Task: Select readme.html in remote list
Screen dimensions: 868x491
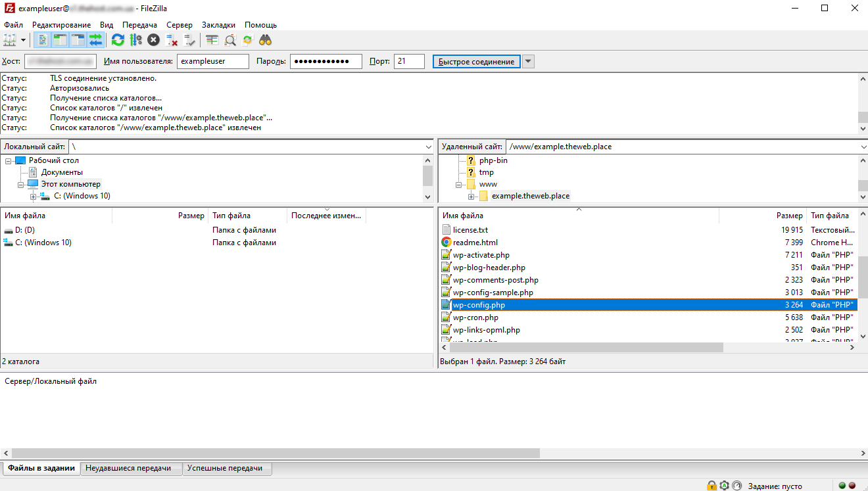Action: point(475,243)
